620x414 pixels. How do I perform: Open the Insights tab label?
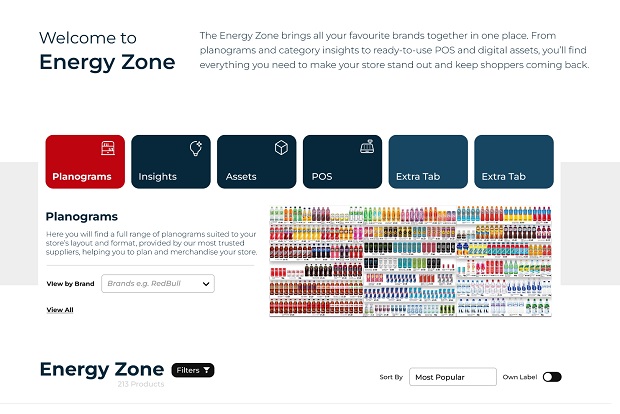click(x=158, y=177)
